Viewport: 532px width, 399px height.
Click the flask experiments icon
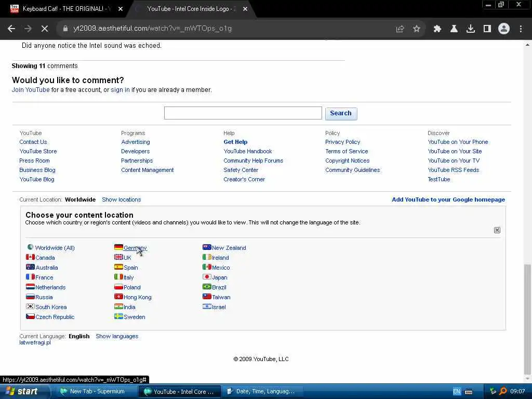(454, 29)
